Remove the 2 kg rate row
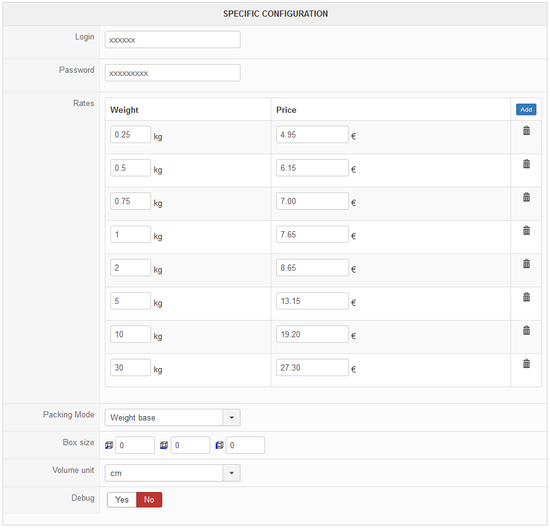This screenshot has width=550, height=529. tap(526, 264)
